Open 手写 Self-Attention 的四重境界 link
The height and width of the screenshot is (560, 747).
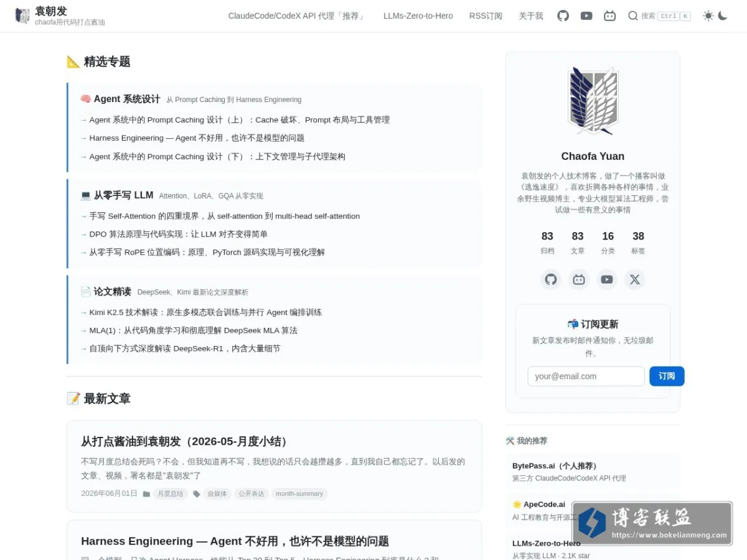point(225,216)
